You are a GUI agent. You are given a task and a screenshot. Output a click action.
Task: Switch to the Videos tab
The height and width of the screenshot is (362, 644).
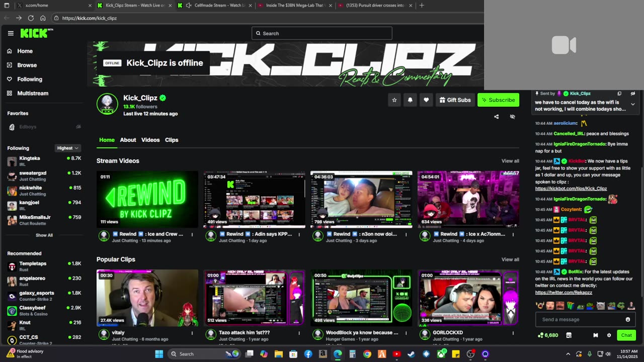coord(150,140)
